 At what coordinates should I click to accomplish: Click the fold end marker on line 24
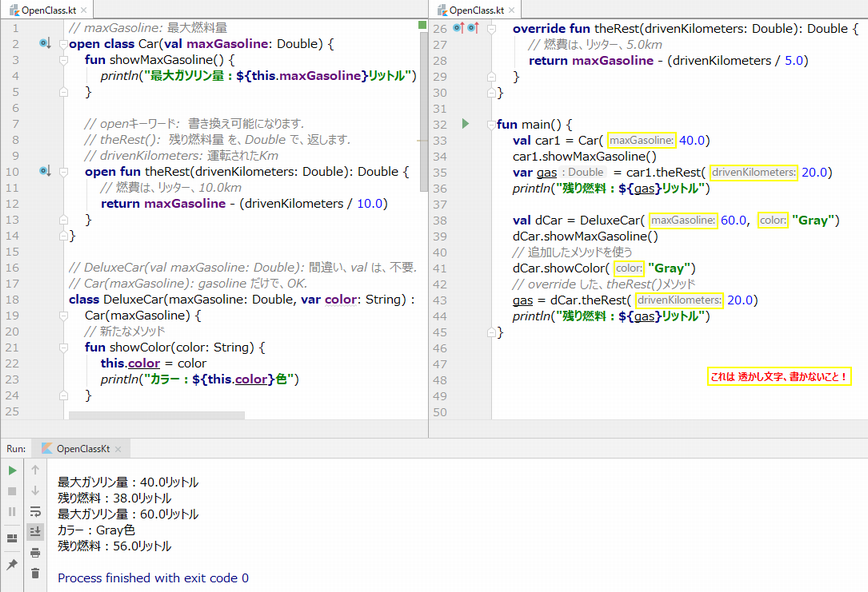pyautogui.click(x=64, y=395)
